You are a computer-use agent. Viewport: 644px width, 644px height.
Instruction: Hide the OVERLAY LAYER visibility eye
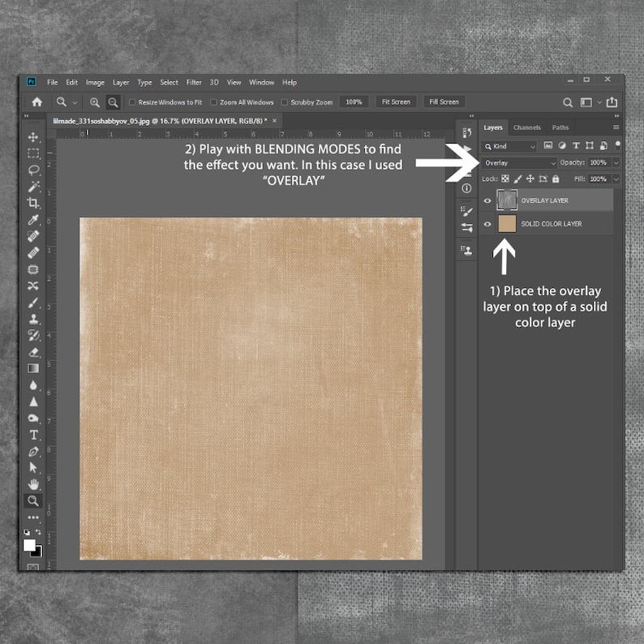click(487, 200)
